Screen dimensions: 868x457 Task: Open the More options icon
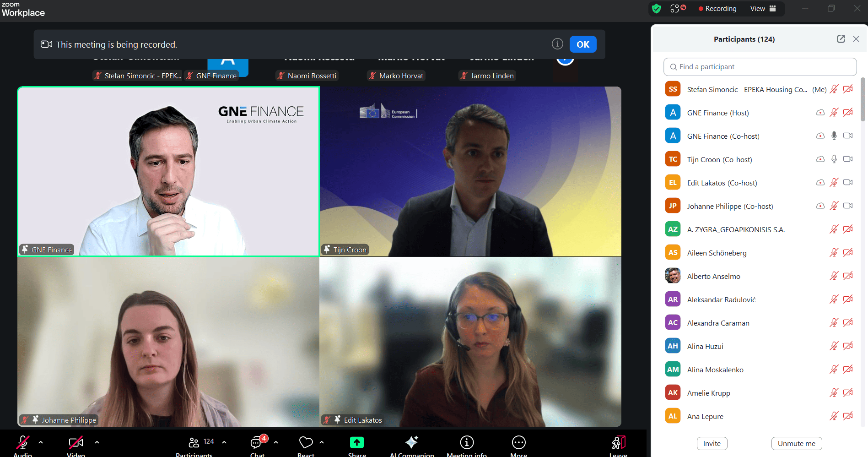[518, 443]
